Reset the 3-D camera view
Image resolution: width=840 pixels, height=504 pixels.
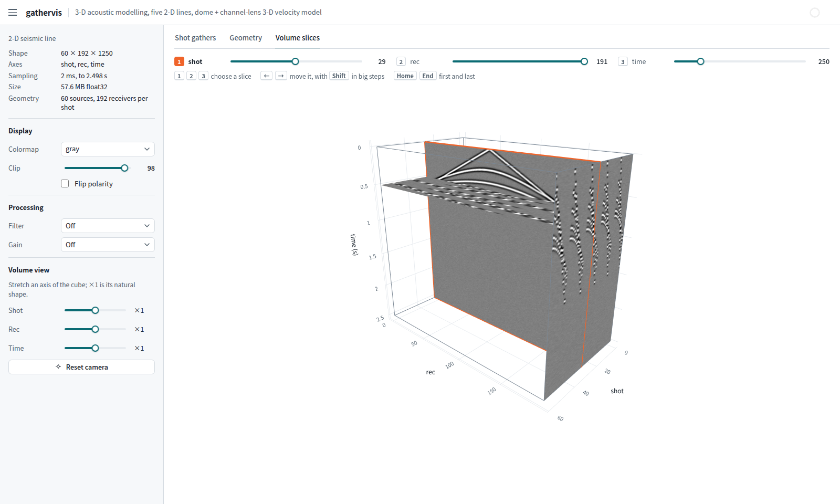[x=81, y=367]
